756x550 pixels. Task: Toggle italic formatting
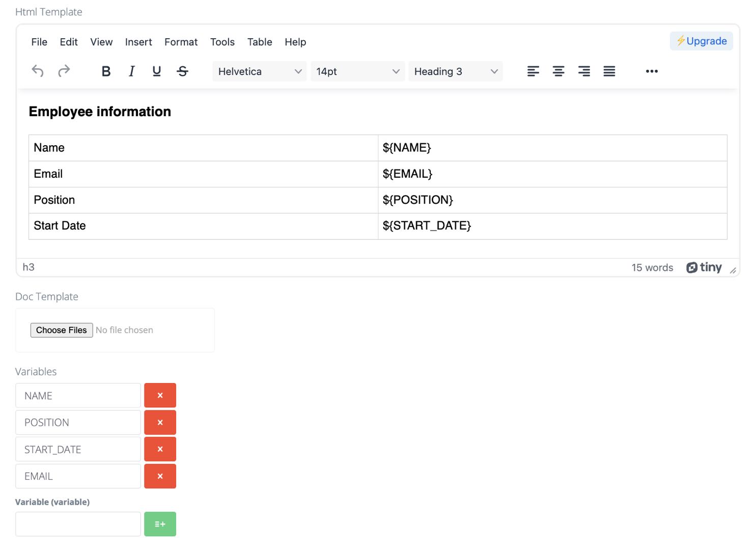[131, 71]
